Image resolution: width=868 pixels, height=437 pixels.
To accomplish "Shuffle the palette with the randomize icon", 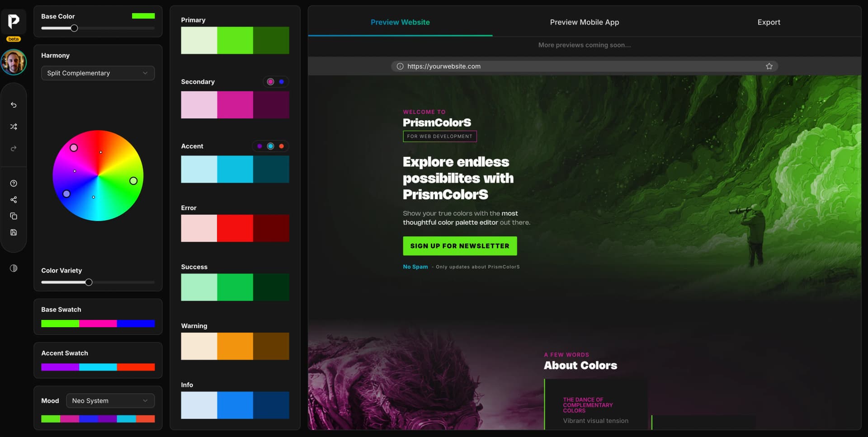I will [14, 127].
